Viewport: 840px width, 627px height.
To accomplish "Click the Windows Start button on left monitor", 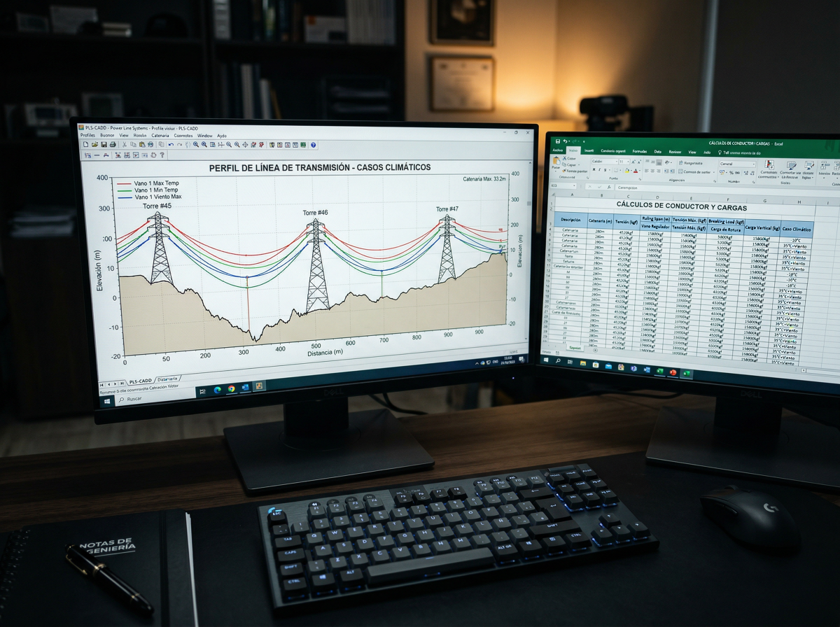I will pos(108,401).
